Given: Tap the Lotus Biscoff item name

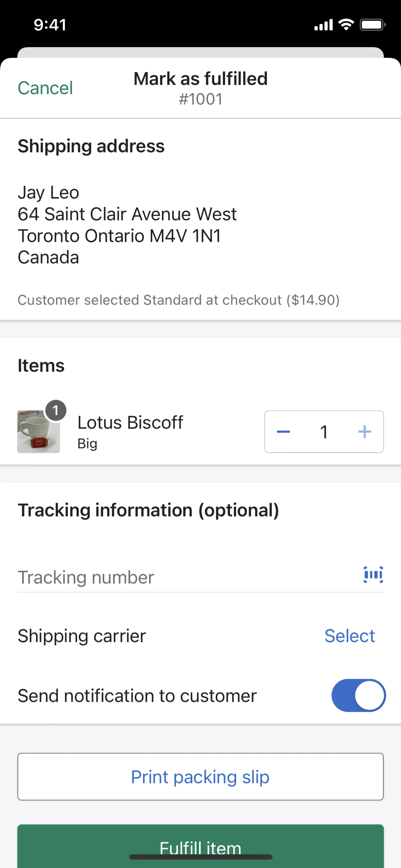Looking at the screenshot, I should point(130,423).
